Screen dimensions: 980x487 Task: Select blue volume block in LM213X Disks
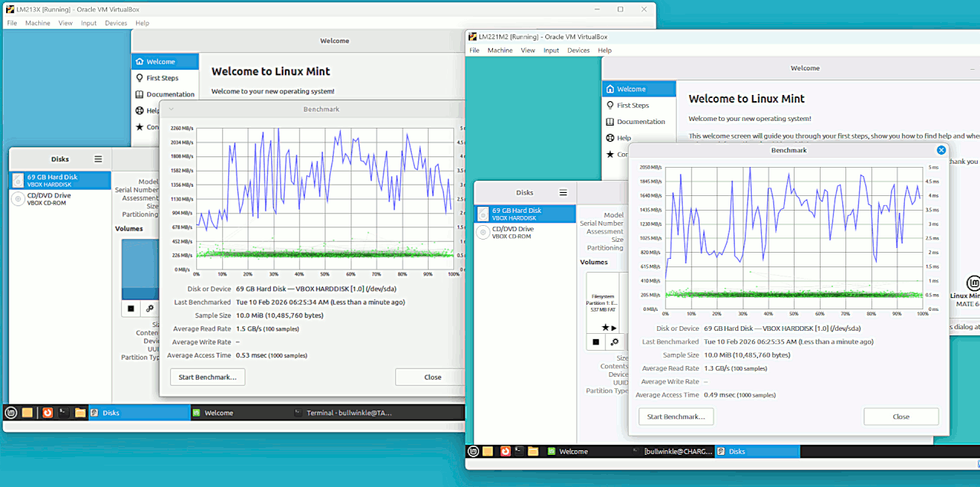coord(140,269)
